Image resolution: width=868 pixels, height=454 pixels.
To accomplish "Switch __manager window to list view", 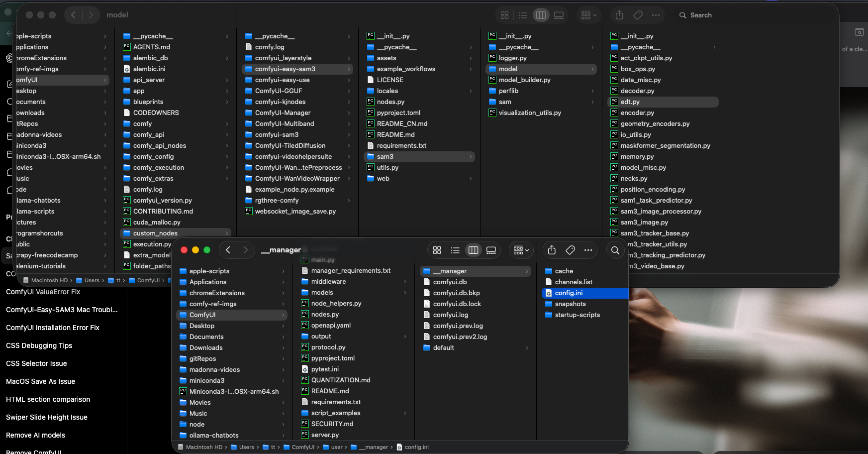I will point(455,250).
